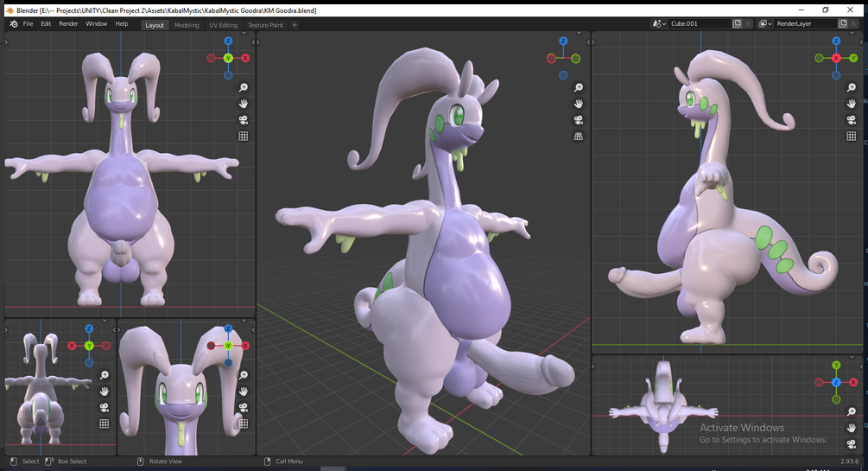868x471 pixels.
Task: Click blue Z axis on side-view viewport gizmo
Action: [x=836, y=41]
